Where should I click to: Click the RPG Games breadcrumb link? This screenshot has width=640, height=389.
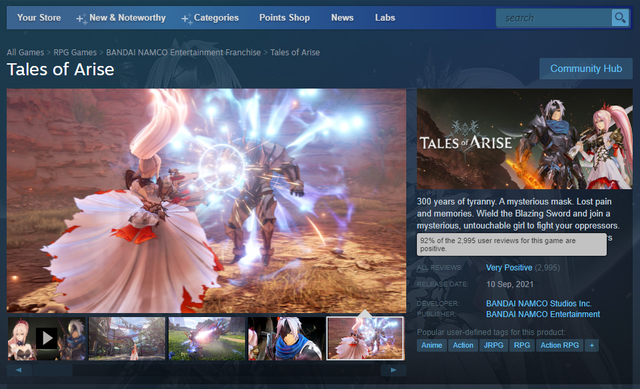click(x=75, y=52)
